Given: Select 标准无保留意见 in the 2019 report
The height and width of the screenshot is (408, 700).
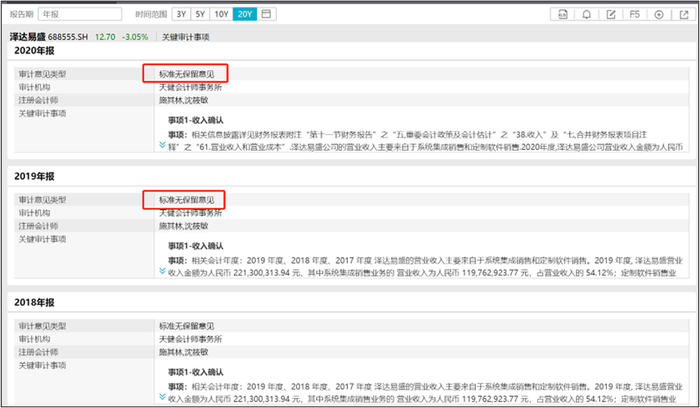Looking at the screenshot, I should tap(187, 200).
